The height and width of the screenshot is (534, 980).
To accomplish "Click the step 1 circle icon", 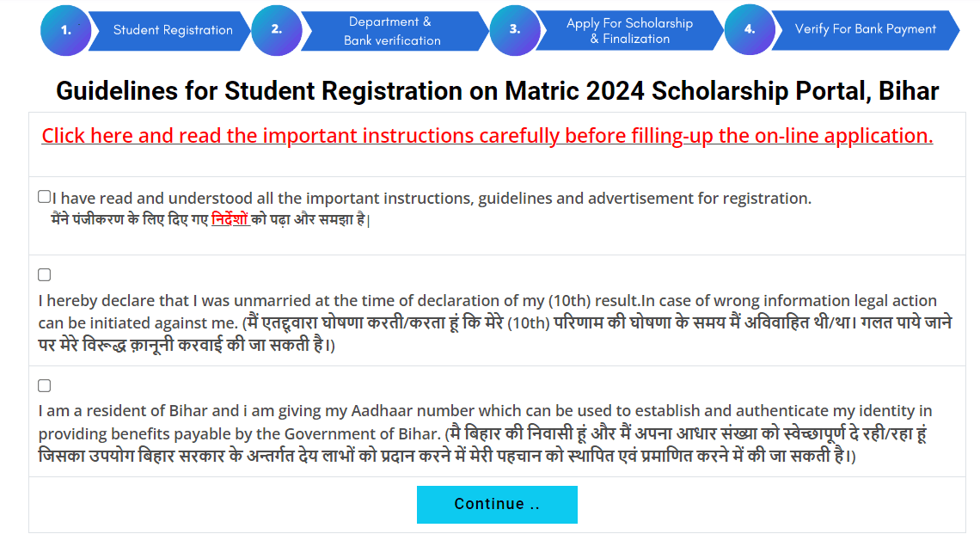I will [x=65, y=30].
